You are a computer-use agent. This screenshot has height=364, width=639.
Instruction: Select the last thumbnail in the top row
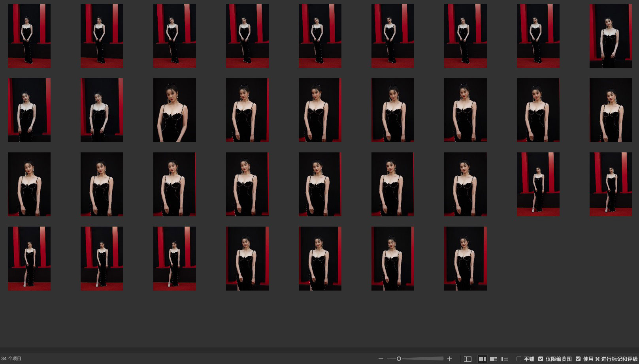tap(611, 36)
